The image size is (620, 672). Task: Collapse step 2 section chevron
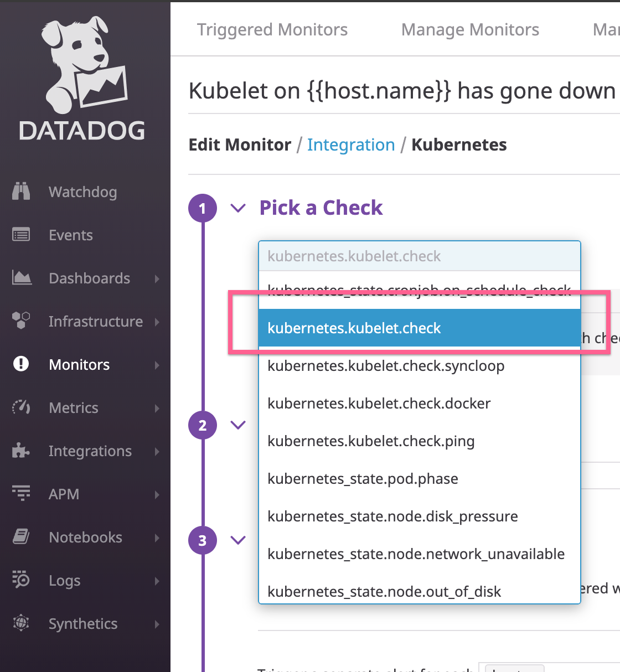238,425
